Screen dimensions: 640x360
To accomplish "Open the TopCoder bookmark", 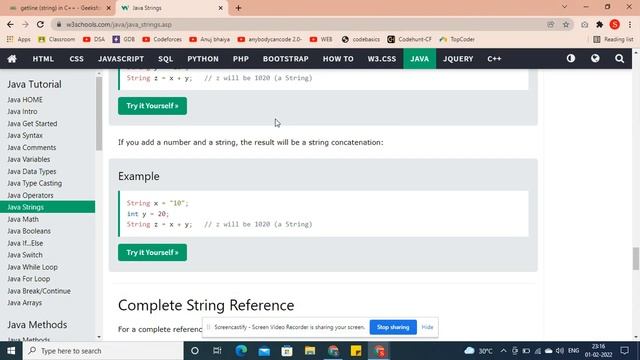I will pyautogui.click(x=457, y=39).
